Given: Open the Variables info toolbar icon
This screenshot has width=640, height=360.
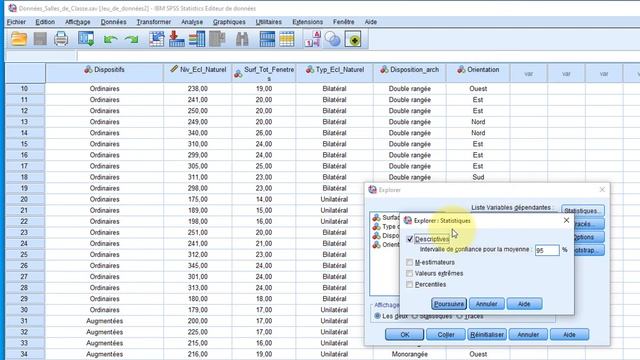Looking at the screenshot, I should pyautogui.click(x=197, y=39).
